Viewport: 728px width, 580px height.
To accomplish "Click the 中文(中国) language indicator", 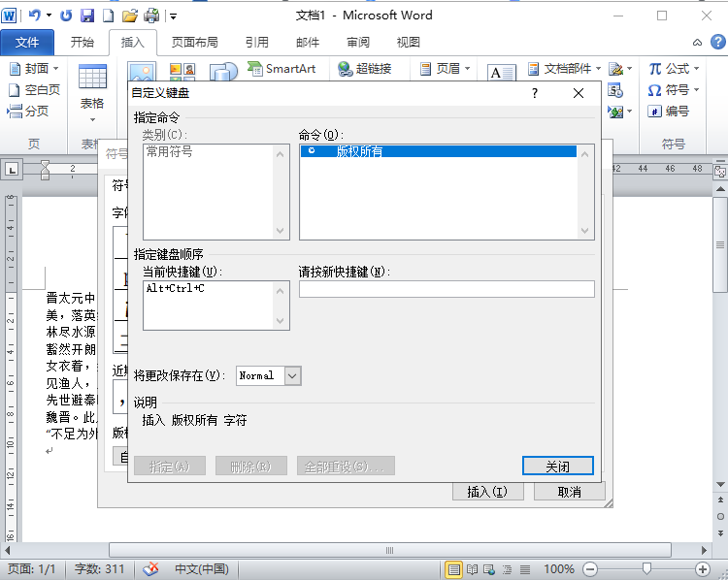I will click(202, 569).
